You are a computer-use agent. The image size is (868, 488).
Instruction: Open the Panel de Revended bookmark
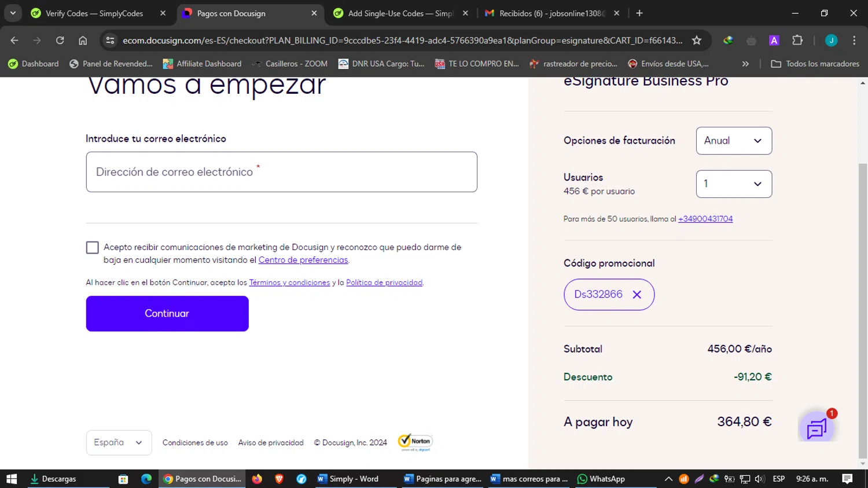click(111, 64)
